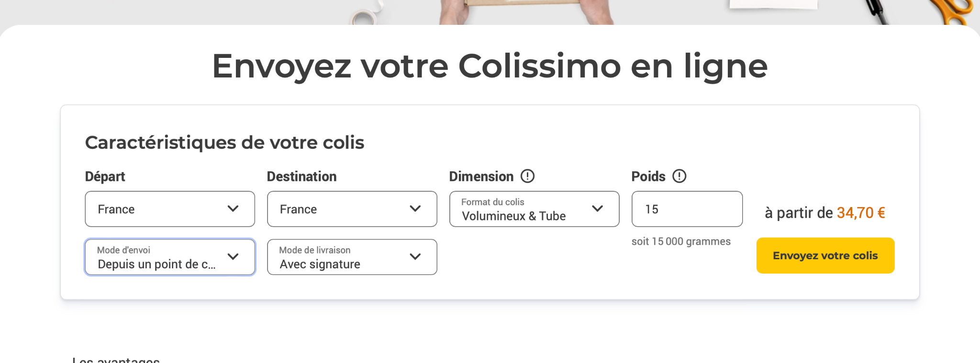Click the Envoyez votre Colissimo en ligne title
Screen dimensions: 980x363
490,66
